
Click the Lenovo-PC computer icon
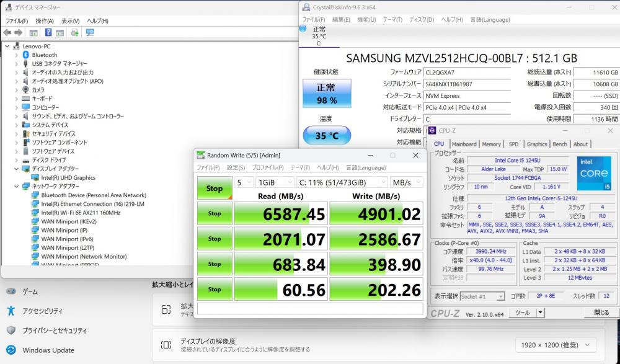(17, 46)
